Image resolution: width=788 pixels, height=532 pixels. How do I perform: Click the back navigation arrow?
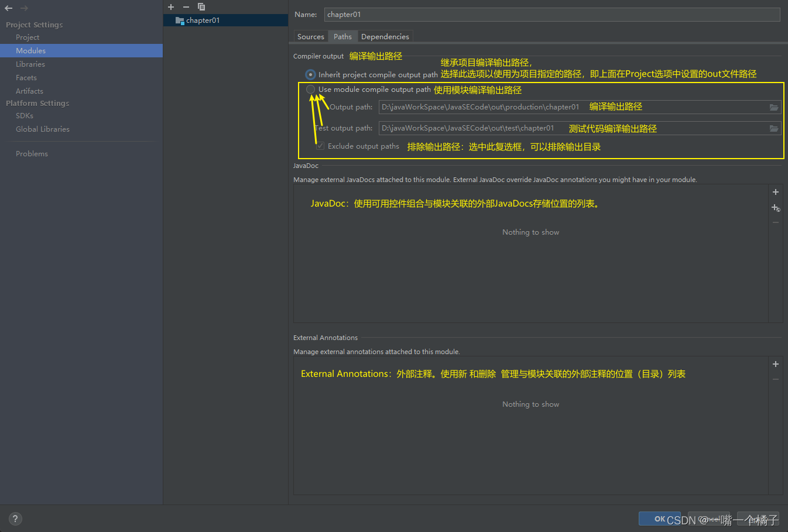(x=8, y=8)
